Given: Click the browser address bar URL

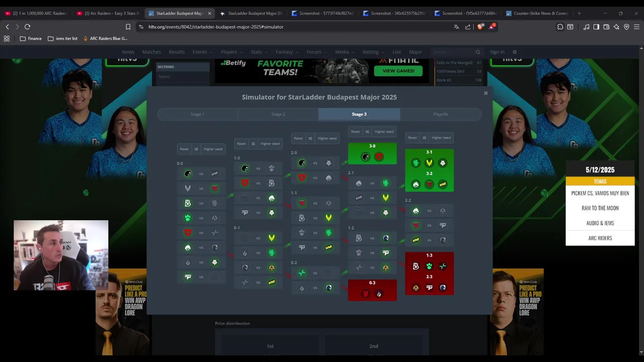Looking at the screenshot, I should tap(216, 27).
